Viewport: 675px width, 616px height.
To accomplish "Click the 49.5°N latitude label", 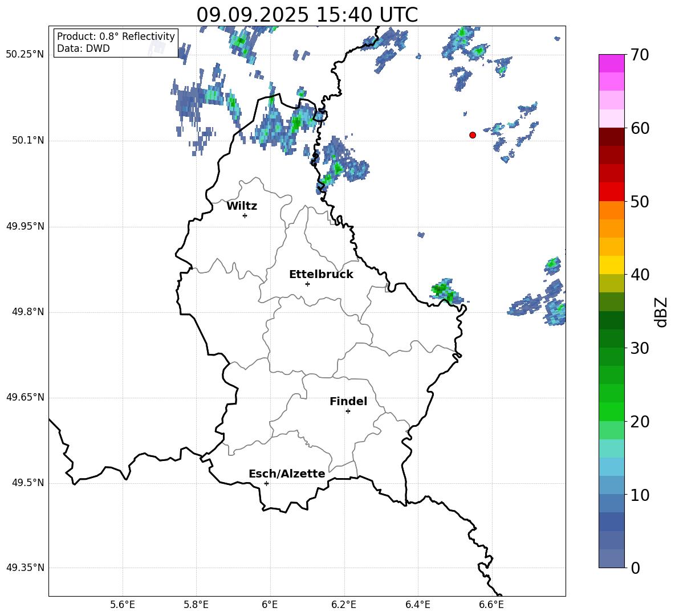I will (28, 483).
